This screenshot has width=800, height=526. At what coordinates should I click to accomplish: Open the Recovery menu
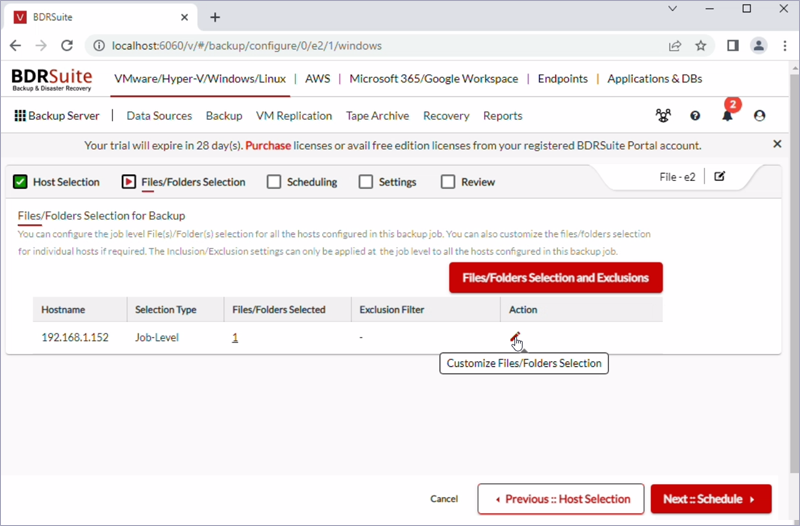pyautogui.click(x=446, y=116)
